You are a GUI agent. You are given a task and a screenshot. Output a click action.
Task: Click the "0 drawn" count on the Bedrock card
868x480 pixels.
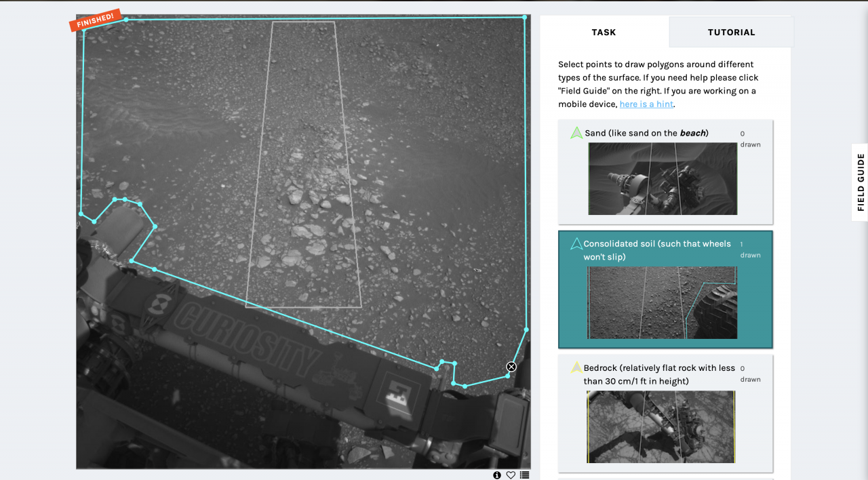point(750,374)
